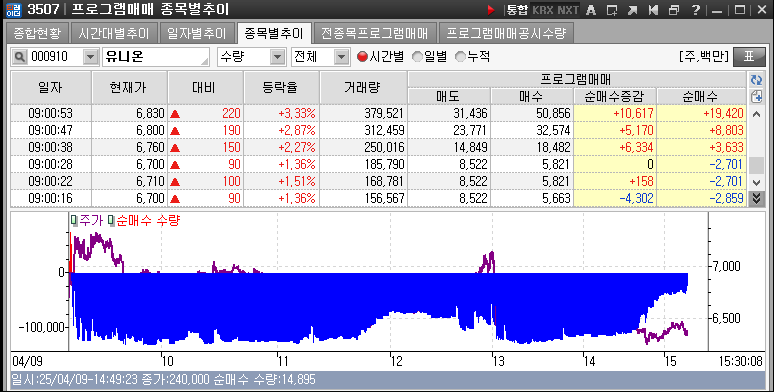Click the red play arrow in title bar
The height and width of the screenshot is (392, 774).
click(x=491, y=9)
